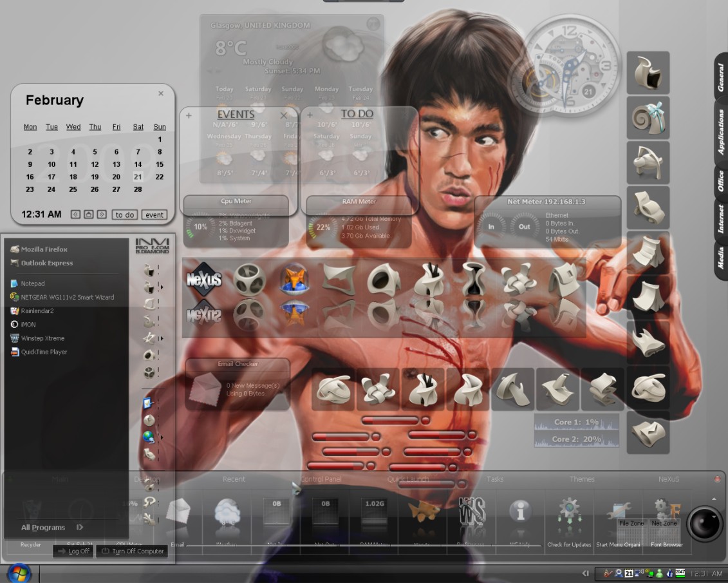728x583 pixels.
Task: Click the black speaker orb in the dock
Action: click(704, 524)
